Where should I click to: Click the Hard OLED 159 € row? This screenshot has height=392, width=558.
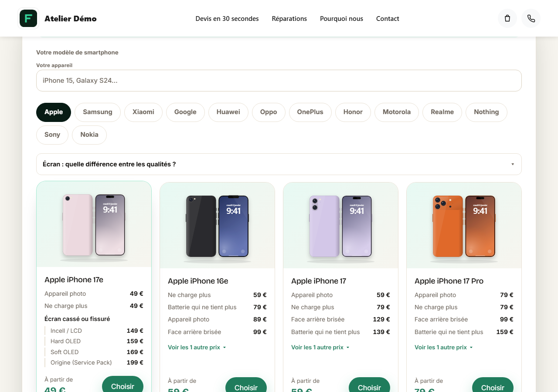[94, 341]
